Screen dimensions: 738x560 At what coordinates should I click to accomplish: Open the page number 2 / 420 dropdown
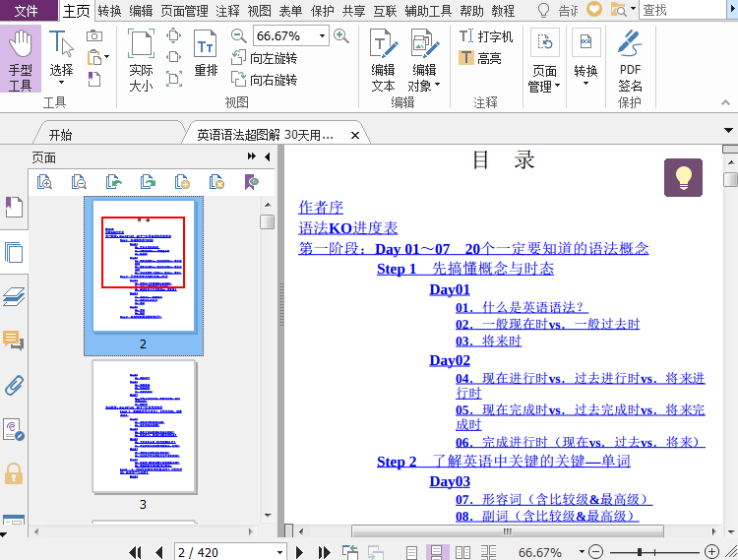pyautogui.click(x=279, y=552)
